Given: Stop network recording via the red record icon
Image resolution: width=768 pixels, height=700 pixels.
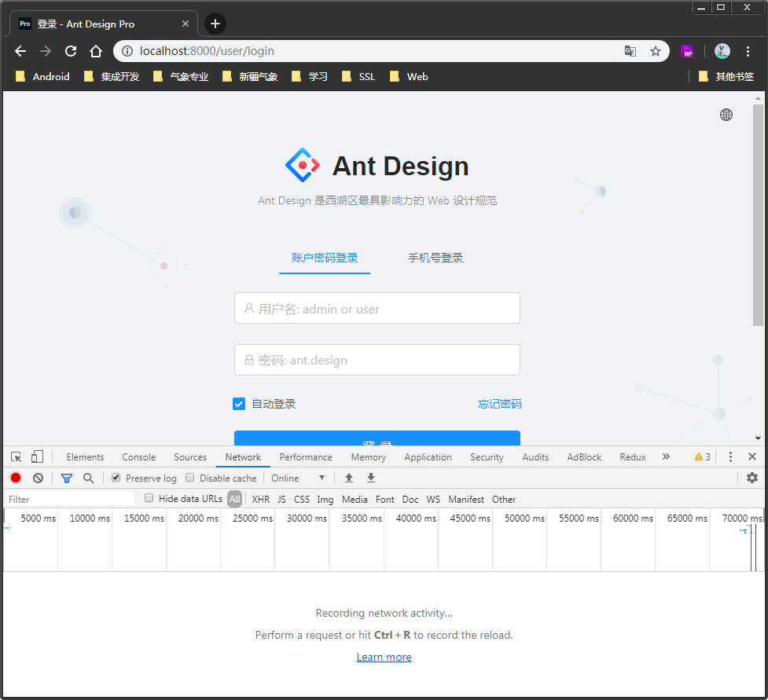Looking at the screenshot, I should (x=15, y=478).
